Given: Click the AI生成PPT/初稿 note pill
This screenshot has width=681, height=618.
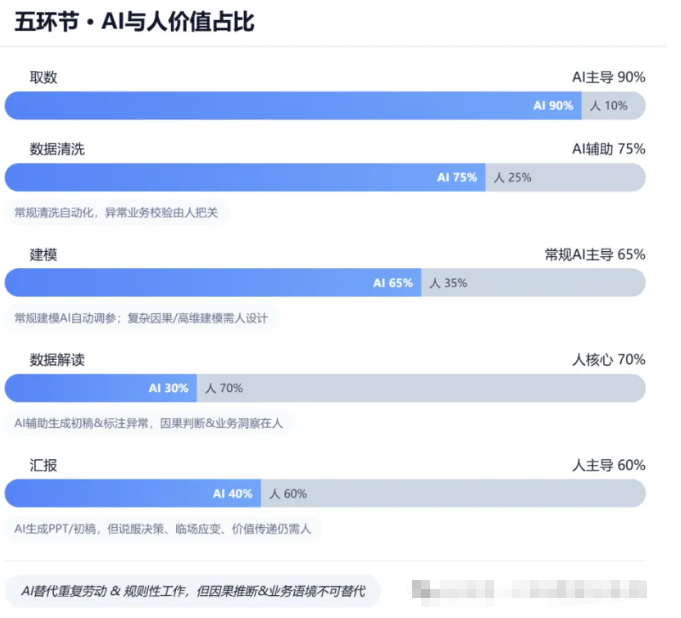Looking at the screenshot, I should click(163, 529).
